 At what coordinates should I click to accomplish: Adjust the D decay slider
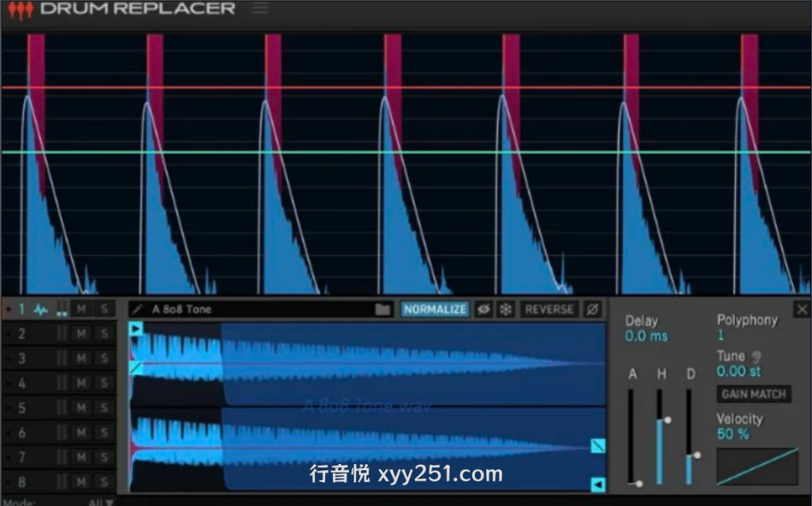(690, 436)
